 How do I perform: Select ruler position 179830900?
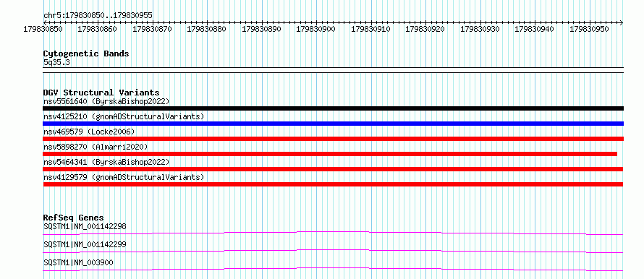315,29
